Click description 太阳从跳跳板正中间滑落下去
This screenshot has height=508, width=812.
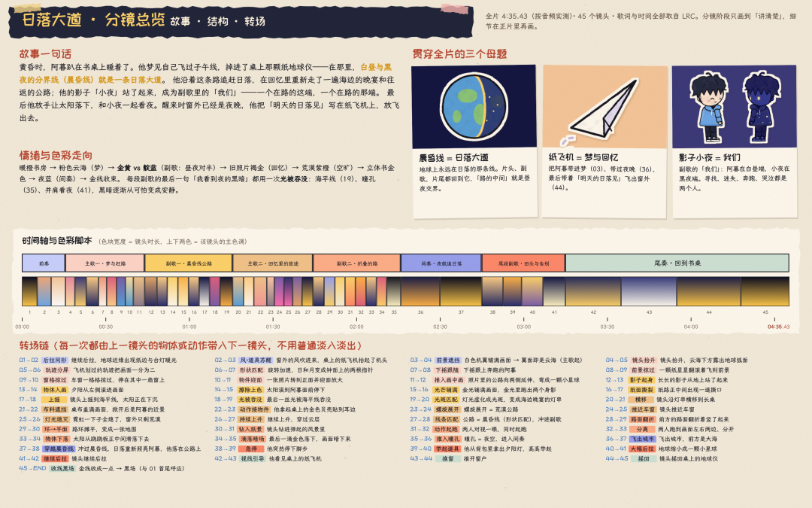(x=111, y=439)
